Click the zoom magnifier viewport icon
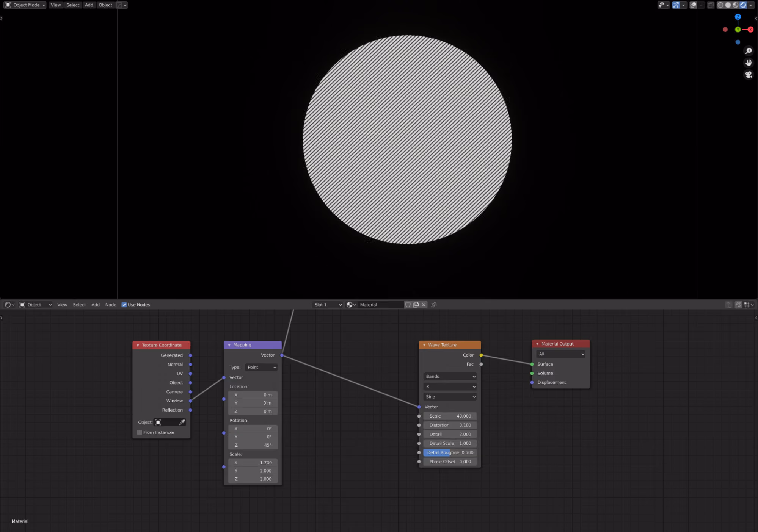 point(749,51)
